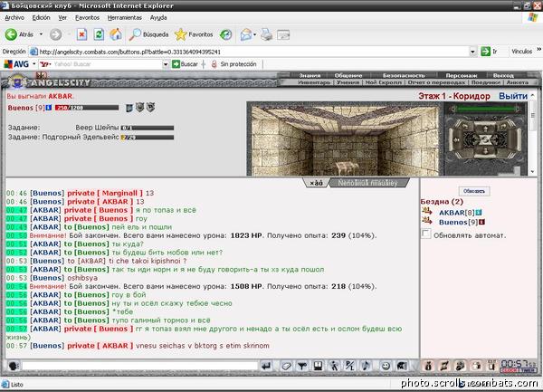Open the address bar dropdown arrow
The image size is (543, 392).
(472, 52)
